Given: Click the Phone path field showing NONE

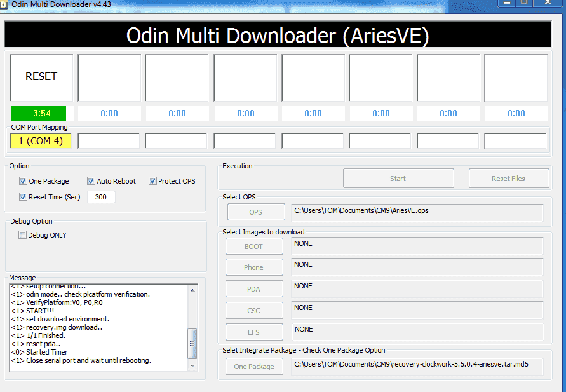Looking at the screenshot, I should pos(417,267).
